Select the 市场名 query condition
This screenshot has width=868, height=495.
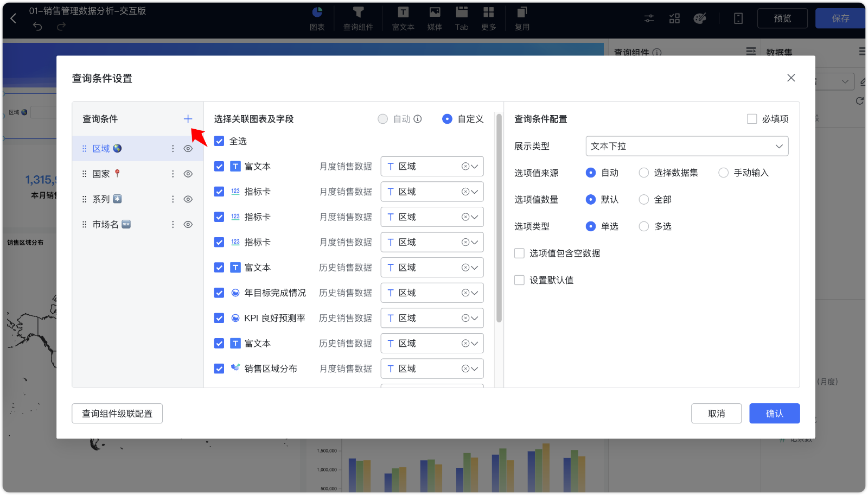[138, 225]
